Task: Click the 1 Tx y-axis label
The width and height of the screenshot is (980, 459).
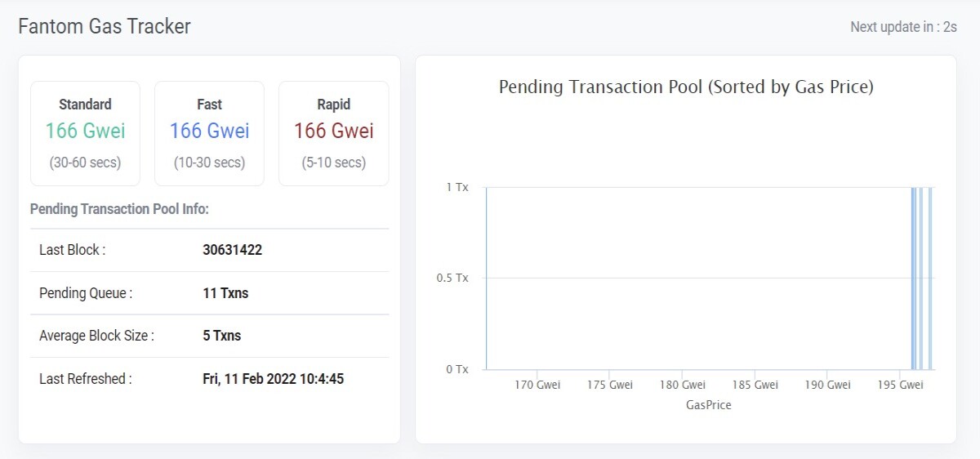Action: [x=457, y=187]
